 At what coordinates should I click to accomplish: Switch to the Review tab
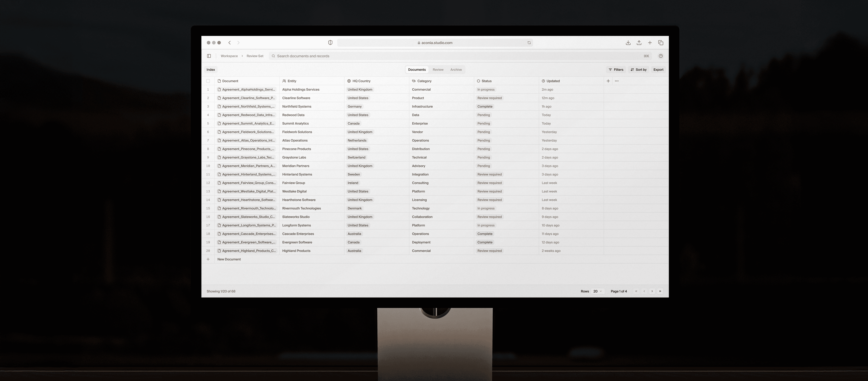[438, 70]
